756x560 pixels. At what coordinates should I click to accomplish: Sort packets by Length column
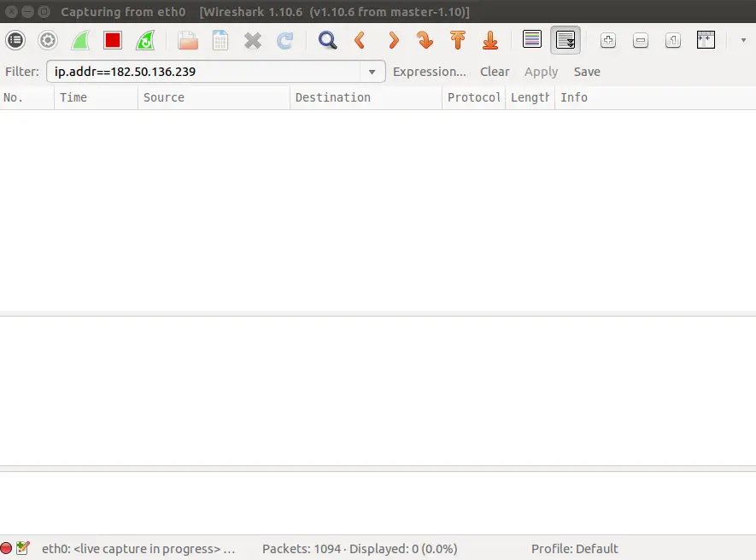530,97
